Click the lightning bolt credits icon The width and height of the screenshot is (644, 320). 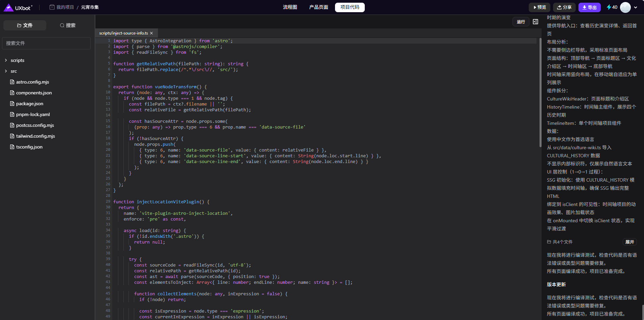click(609, 7)
